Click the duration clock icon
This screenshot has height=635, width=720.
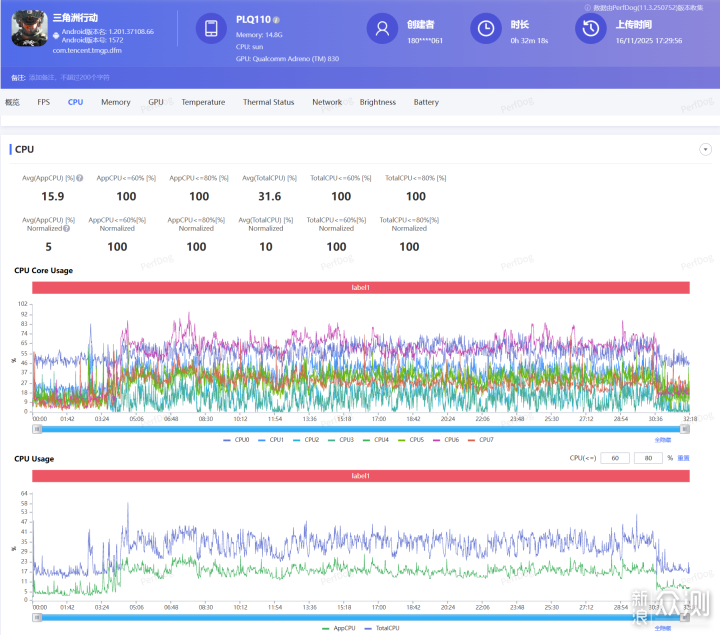pos(485,29)
